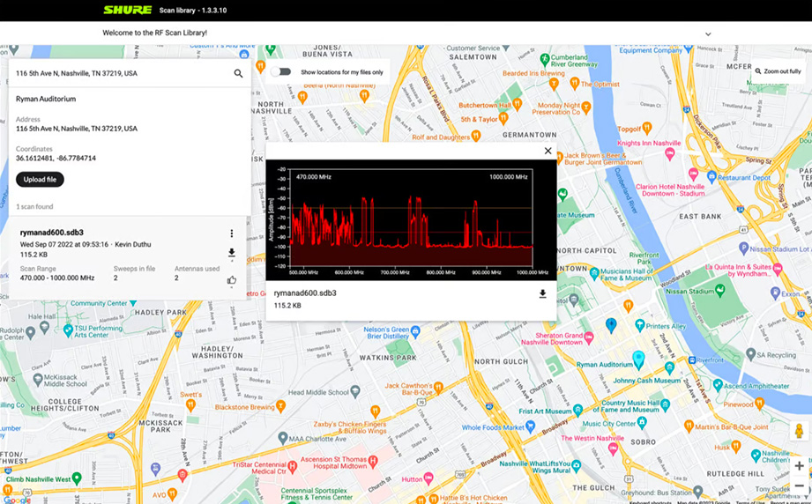This screenshot has height=504, width=812.
Task: Click the Upload file button
Action: [x=40, y=180]
